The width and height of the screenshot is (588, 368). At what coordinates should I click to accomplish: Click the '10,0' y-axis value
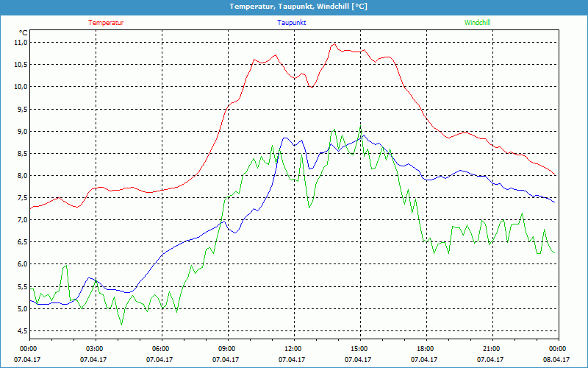click(21, 87)
